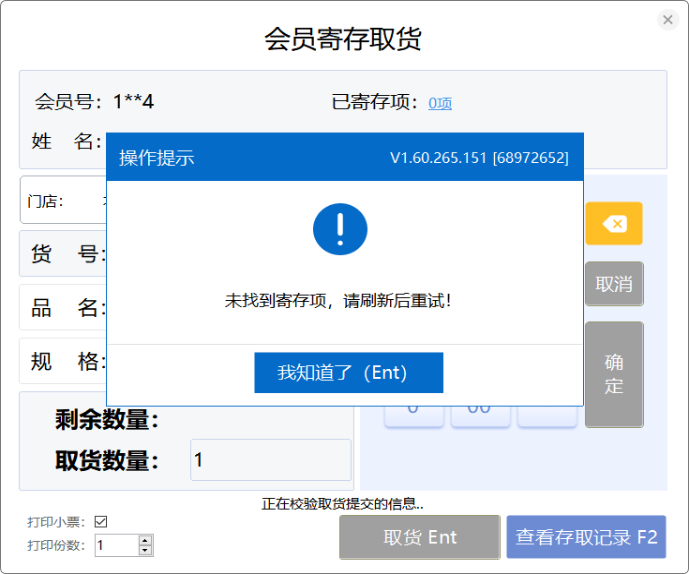Decrease the print copies stepper
The height and width of the screenshot is (574, 689).
(x=146, y=550)
